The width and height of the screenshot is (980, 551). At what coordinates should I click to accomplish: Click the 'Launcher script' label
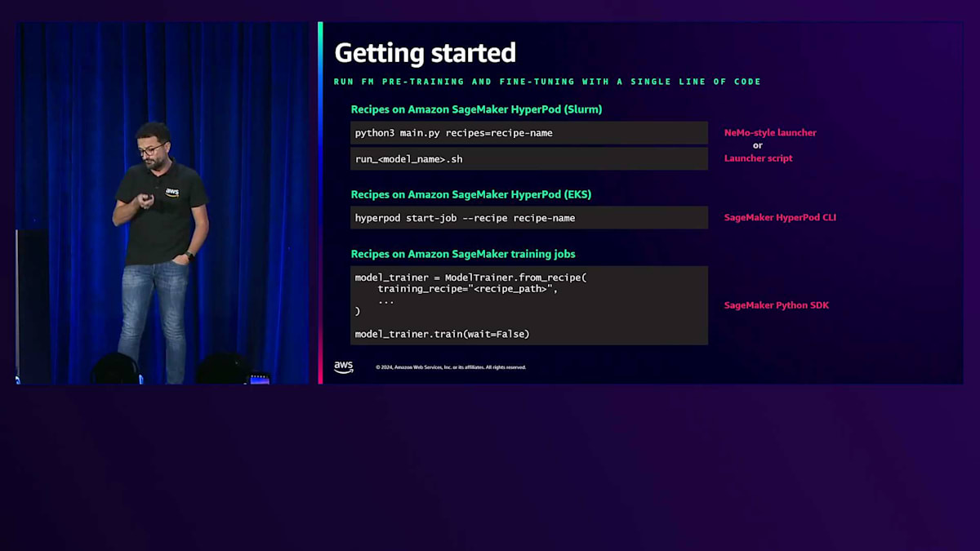(758, 158)
